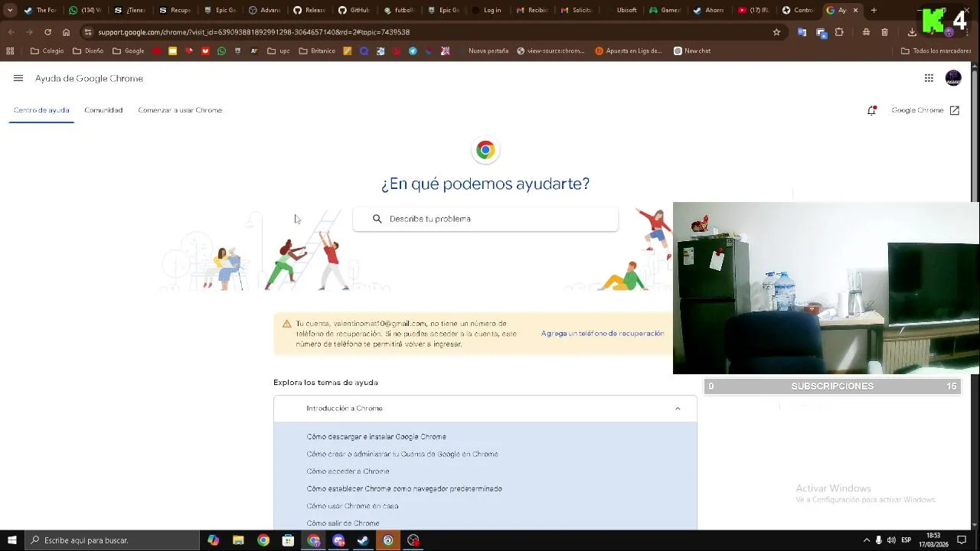Screen dimensions: 980x551
Task: View site information in the address bar
Action: pyautogui.click(x=88, y=32)
